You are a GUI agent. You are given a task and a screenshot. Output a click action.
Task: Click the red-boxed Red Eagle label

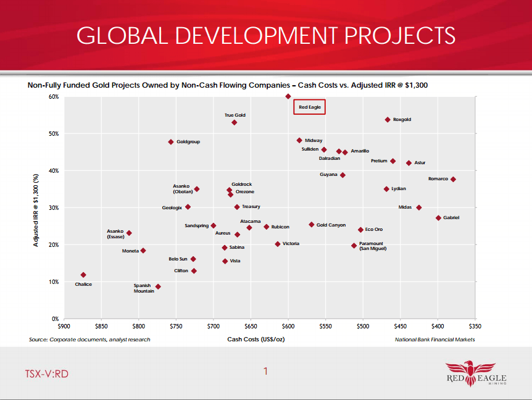pos(309,107)
